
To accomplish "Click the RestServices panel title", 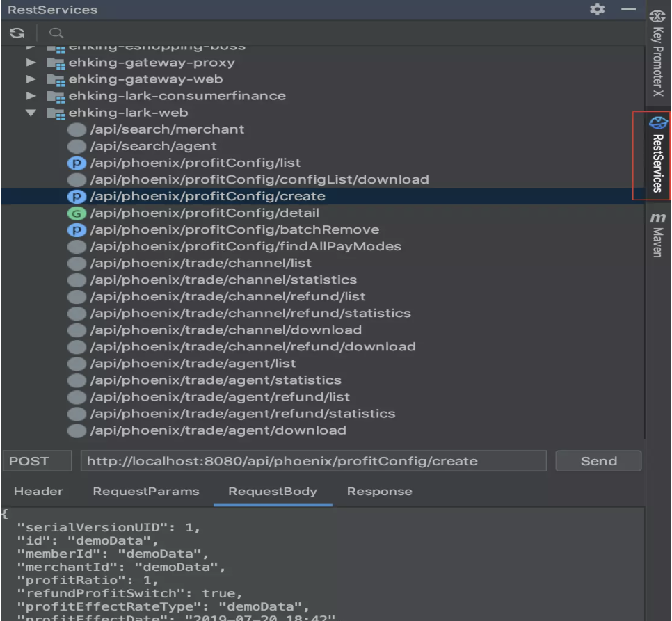I will tap(53, 10).
